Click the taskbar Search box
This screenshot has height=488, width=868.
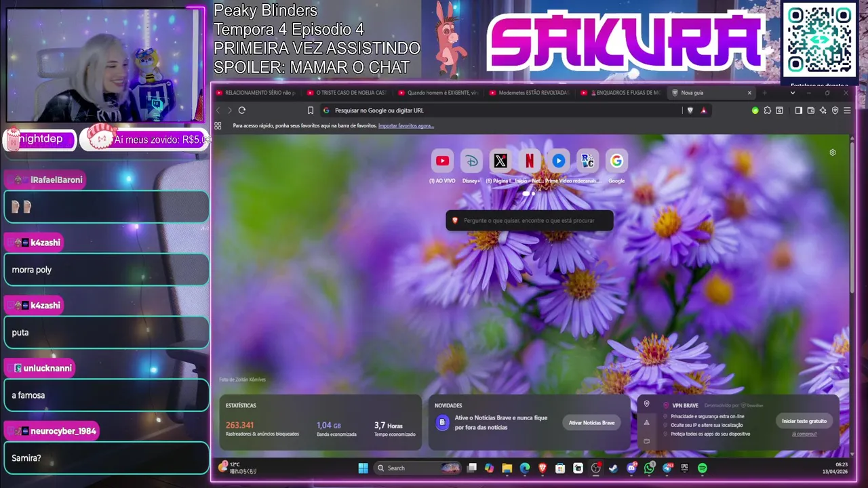418,468
